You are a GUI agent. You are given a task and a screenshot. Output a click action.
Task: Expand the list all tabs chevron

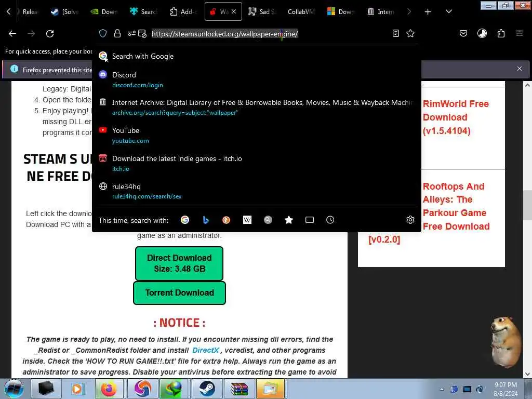point(448,12)
